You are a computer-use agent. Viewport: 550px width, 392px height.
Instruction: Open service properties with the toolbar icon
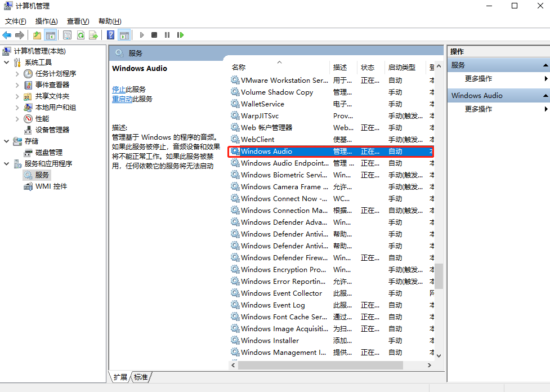67,34
